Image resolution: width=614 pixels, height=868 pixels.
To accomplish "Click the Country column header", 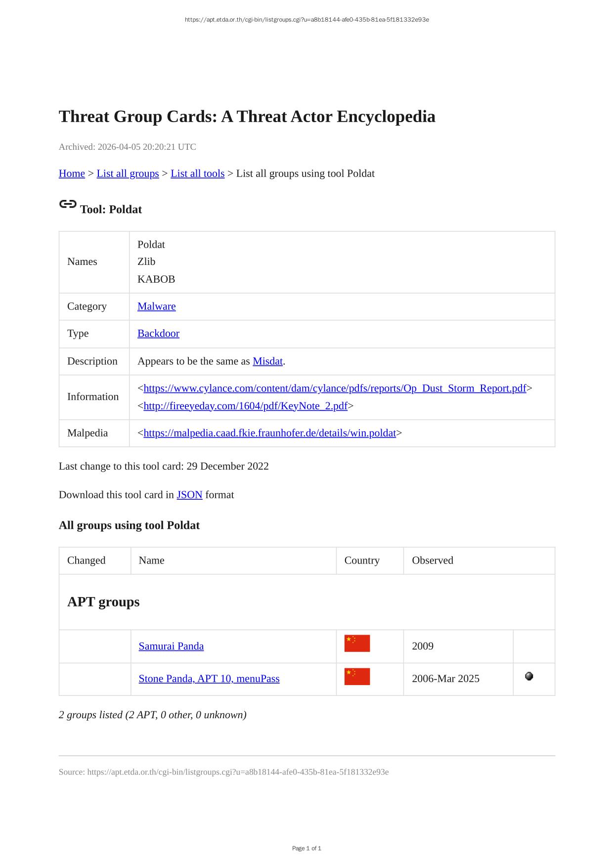I will 362,561.
